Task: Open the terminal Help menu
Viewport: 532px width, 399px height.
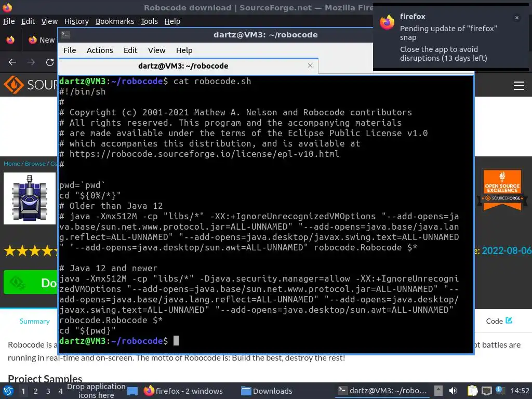Action: click(184, 50)
